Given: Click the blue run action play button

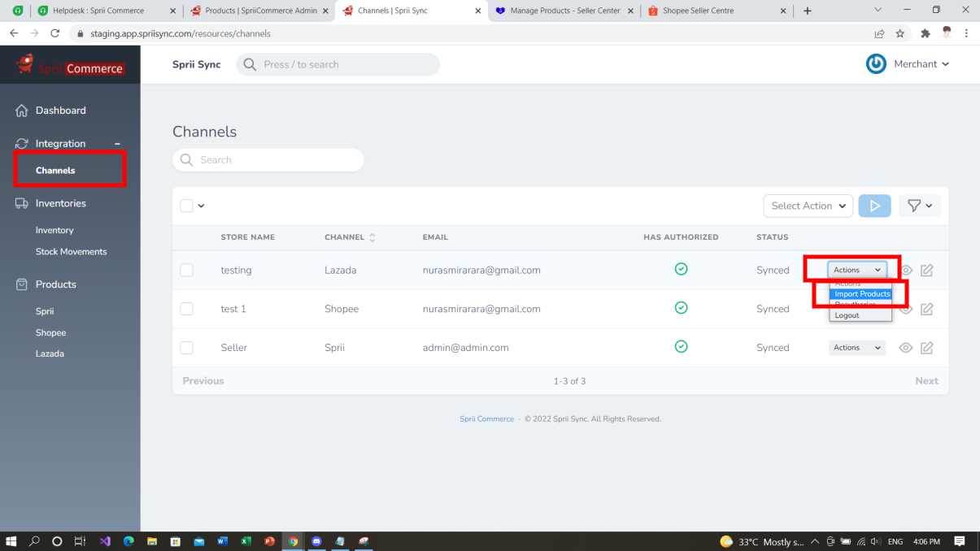Looking at the screenshot, I should (x=875, y=206).
